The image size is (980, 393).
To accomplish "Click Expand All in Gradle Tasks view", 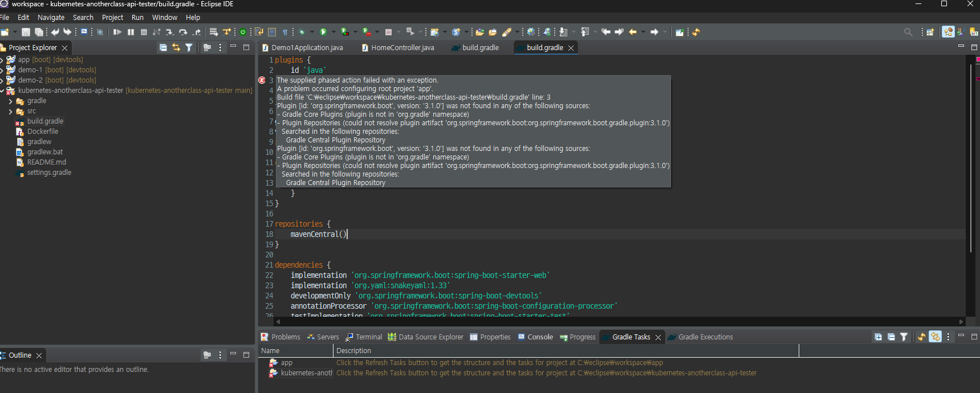I will (878, 337).
